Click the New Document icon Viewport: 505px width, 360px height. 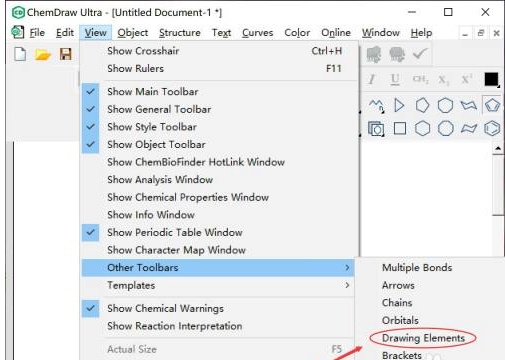click(20, 54)
